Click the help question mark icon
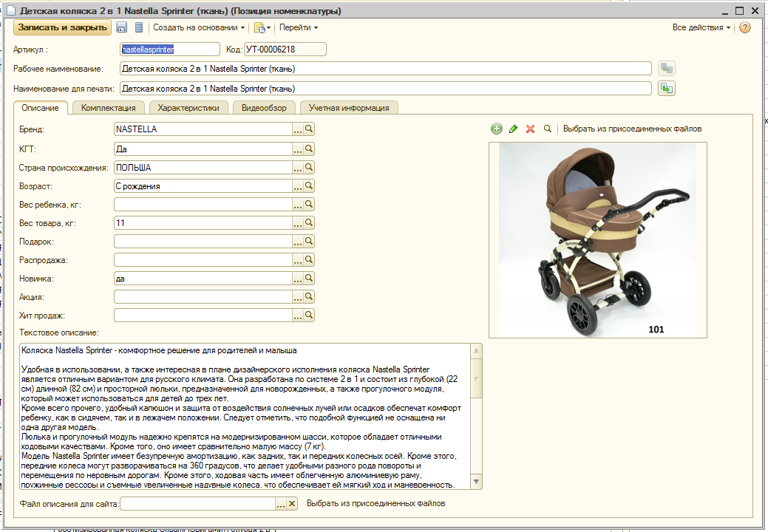Screen dimensions: 768x532 [744, 27]
